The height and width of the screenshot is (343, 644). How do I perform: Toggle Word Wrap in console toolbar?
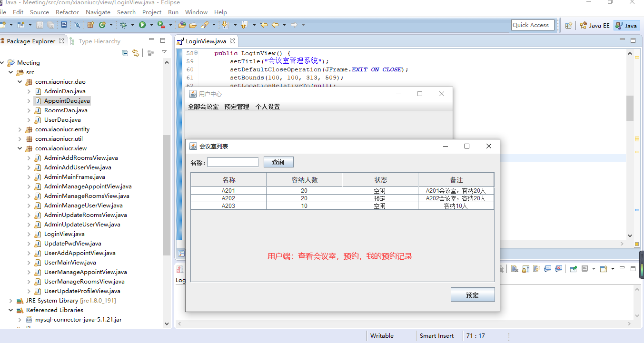536,269
